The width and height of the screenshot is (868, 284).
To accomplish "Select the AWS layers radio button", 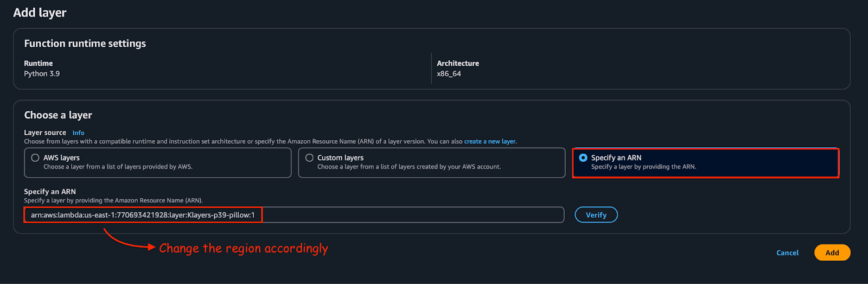I will coord(35,157).
